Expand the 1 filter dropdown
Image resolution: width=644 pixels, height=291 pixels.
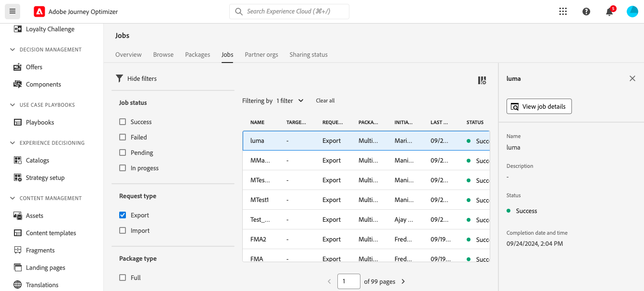tap(290, 101)
